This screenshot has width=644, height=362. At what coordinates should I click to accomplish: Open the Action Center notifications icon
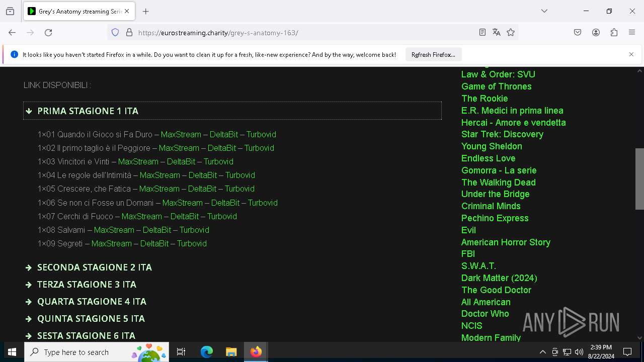pyautogui.click(x=627, y=352)
